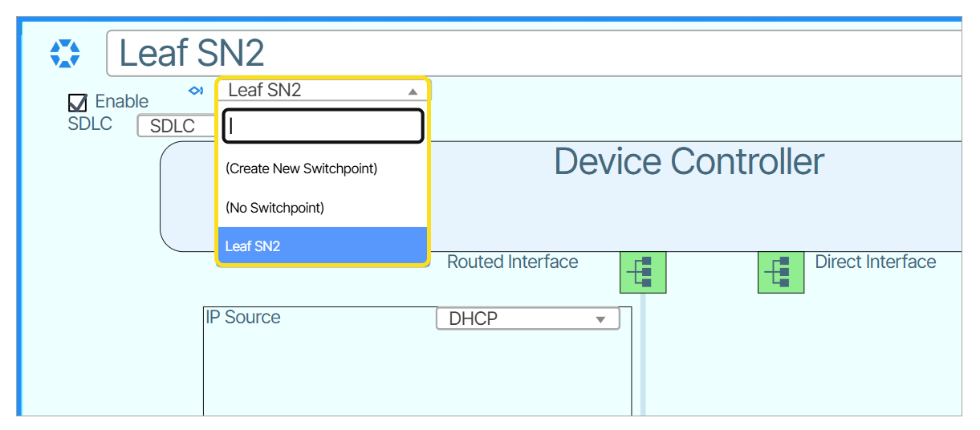This screenshot has height=430, width=980.
Task: Click the hexagon logo icon beside title
Action: coord(65,54)
